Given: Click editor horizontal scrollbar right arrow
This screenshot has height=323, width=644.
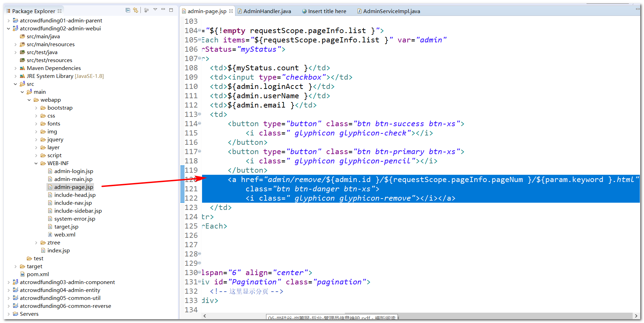Looking at the screenshot, I should point(636,316).
